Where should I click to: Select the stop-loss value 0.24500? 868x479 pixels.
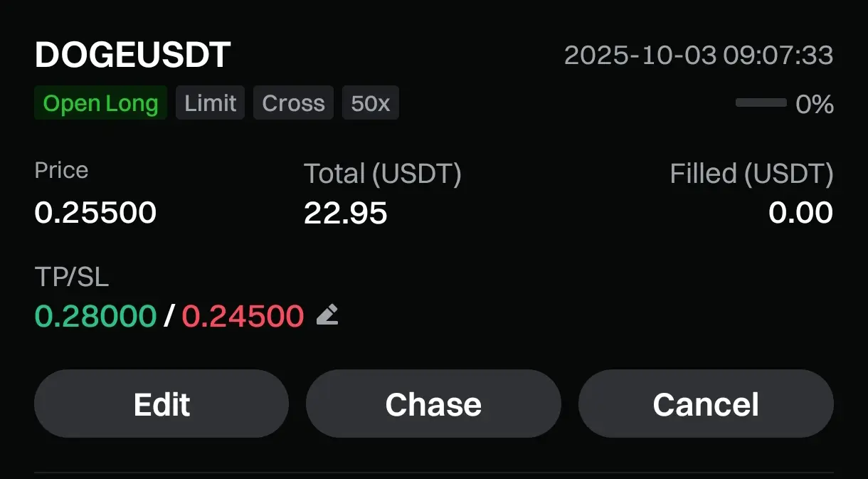243,315
